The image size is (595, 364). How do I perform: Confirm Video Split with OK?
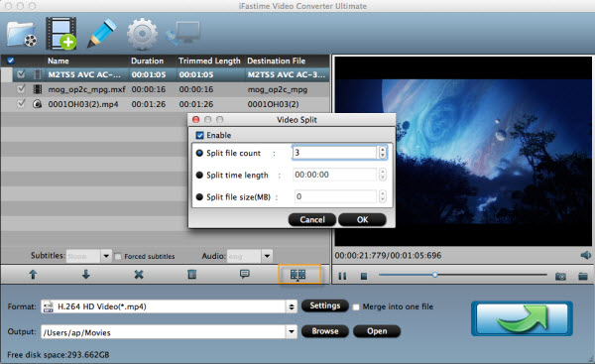362,220
